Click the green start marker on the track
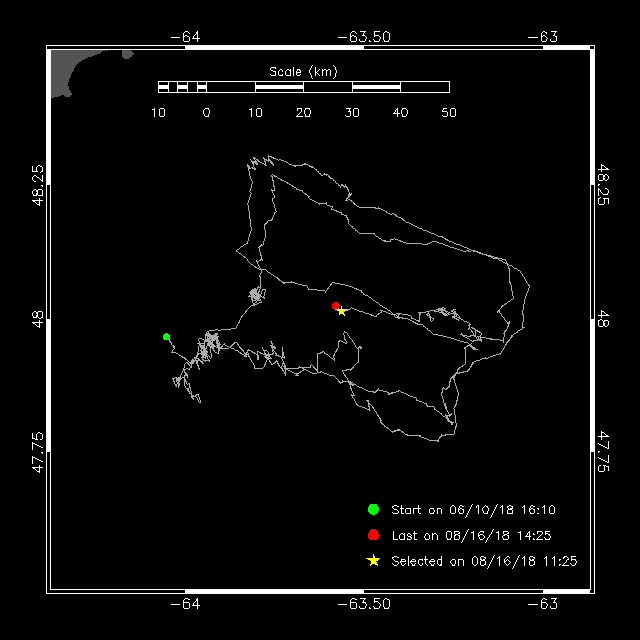Image resolution: width=640 pixels, height=640 pixels. (166, 337)
